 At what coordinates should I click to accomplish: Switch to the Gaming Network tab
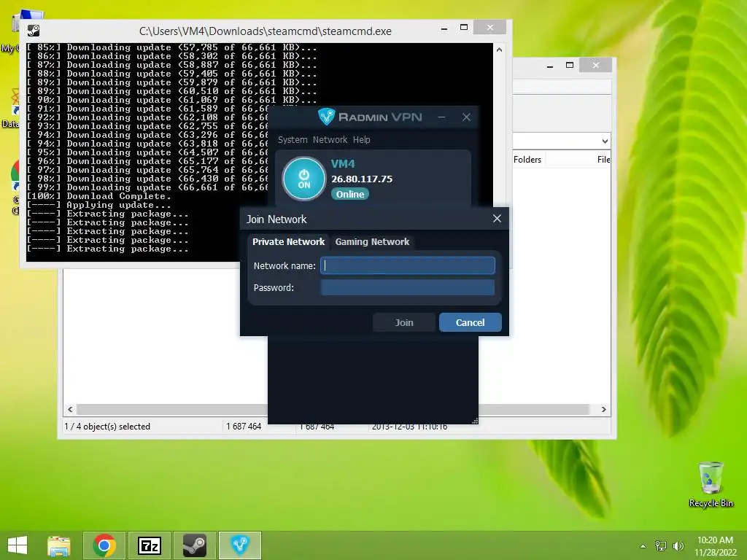pyautogui.click(x=372, y=242)
